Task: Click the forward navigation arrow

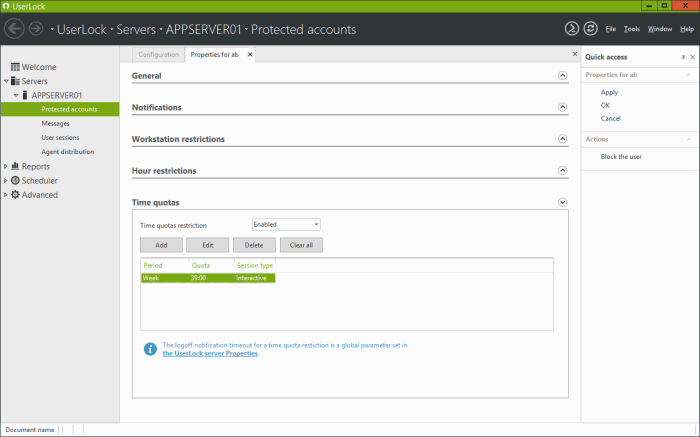Action: (x=36, y=29)
